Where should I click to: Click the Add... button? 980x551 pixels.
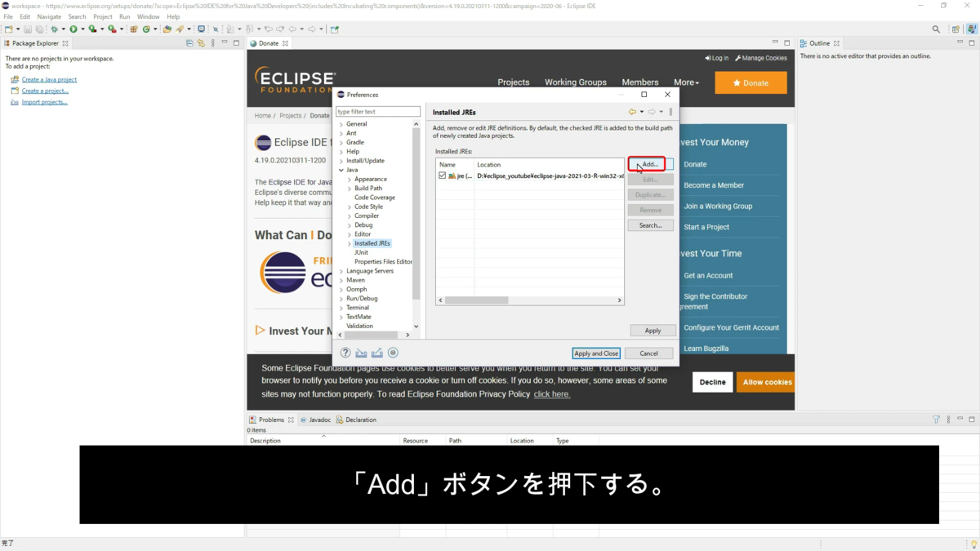[x=650, y=164]
